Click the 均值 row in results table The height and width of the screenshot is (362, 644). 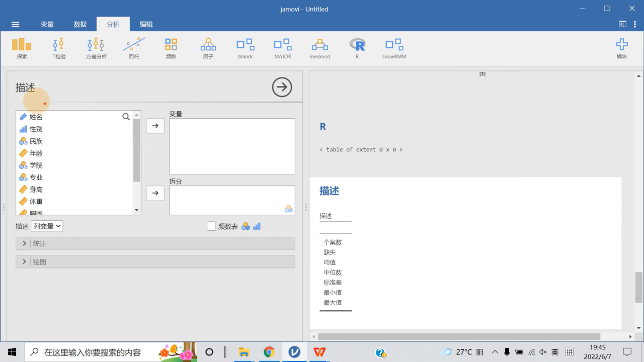pos(330,262)
